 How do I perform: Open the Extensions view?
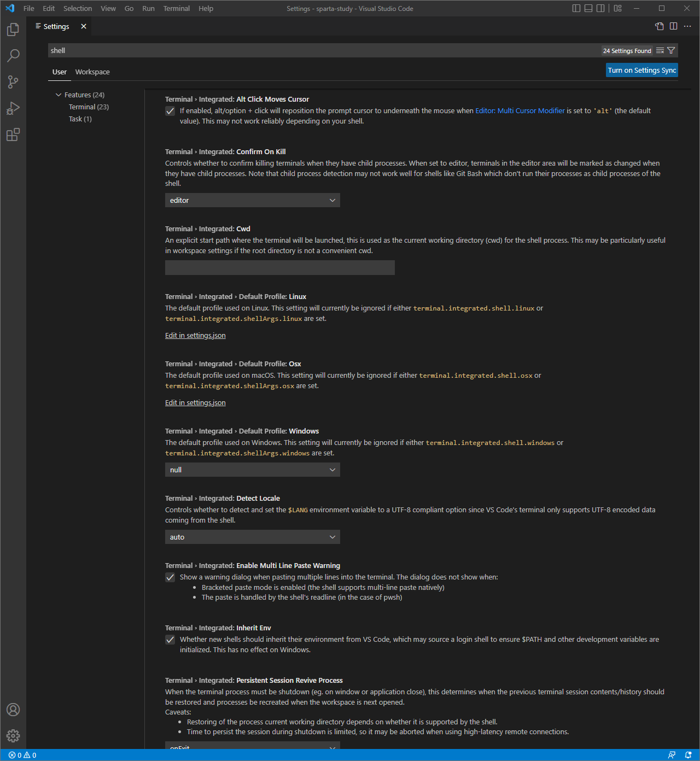point(13,134)
